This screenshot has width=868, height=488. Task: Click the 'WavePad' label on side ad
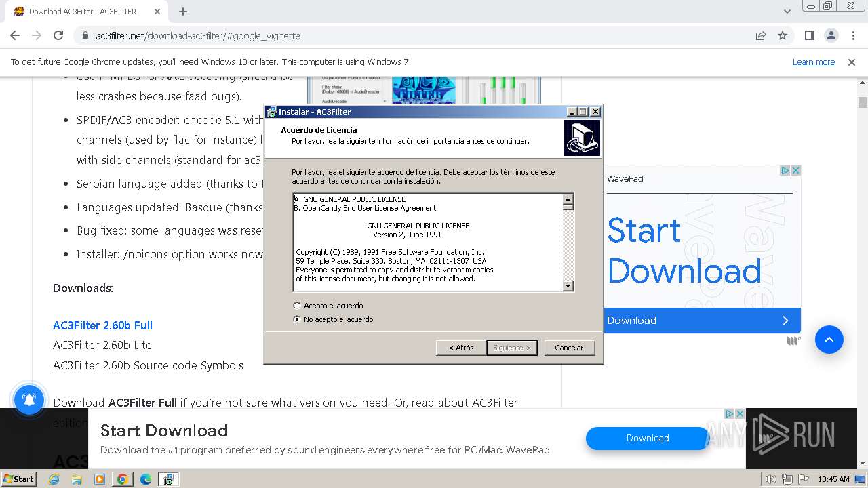click(625, 179)
